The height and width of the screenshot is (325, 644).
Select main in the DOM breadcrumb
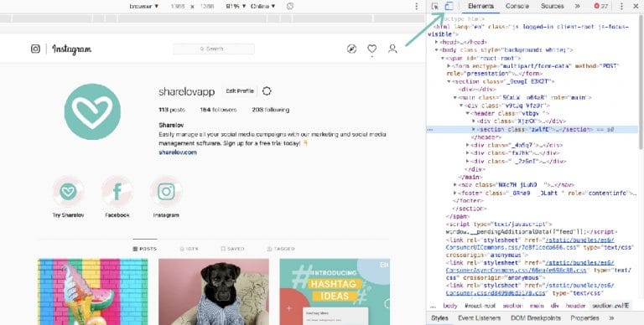[x=537, y=306]
